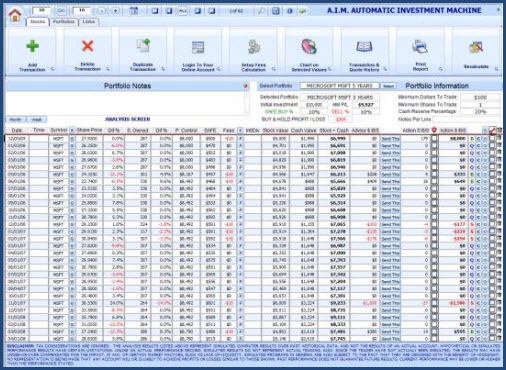Screen dimensions: 506x370
Task: Click the All records toolbar button
Action: (x=183, y=11)
